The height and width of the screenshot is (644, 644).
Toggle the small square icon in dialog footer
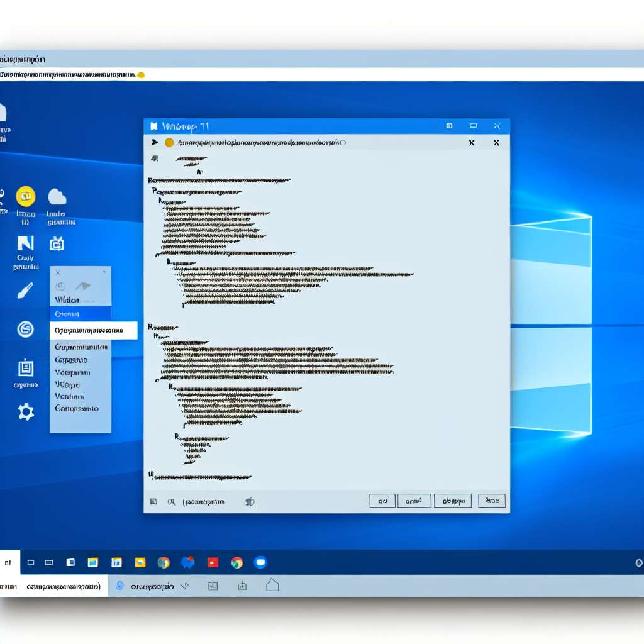(153, 501)
